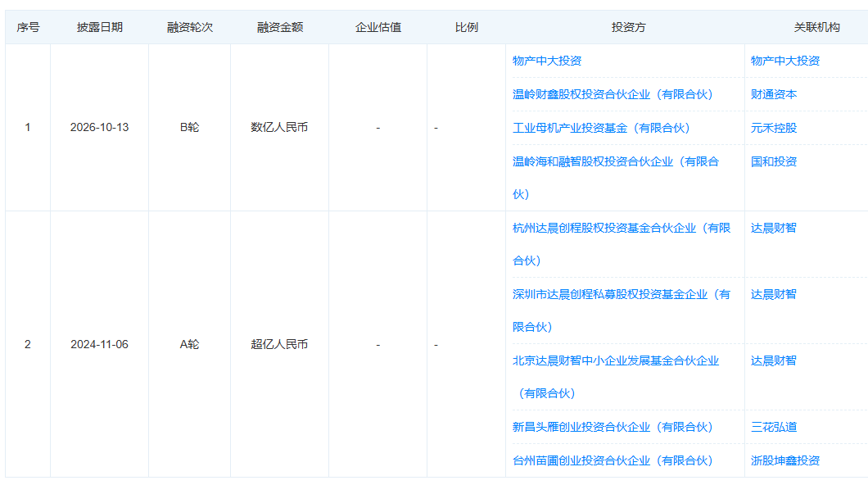Select date cell 2024-11-06

point(100,344)
